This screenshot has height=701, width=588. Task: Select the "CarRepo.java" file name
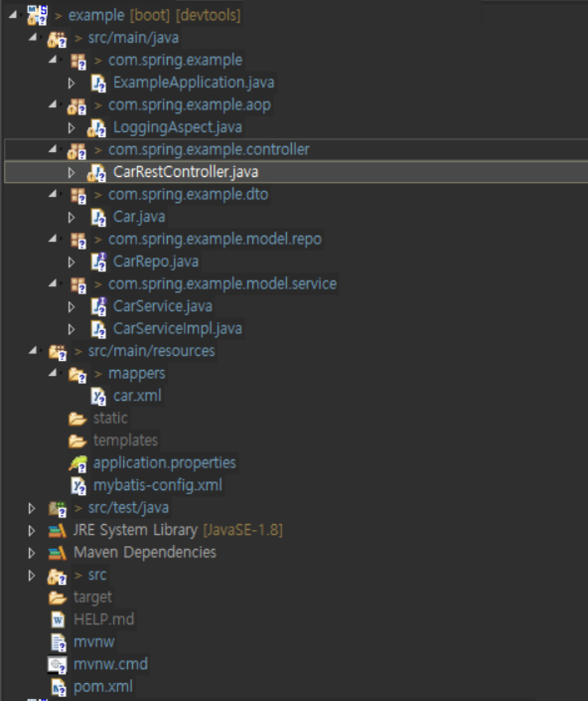coord(156,261)
